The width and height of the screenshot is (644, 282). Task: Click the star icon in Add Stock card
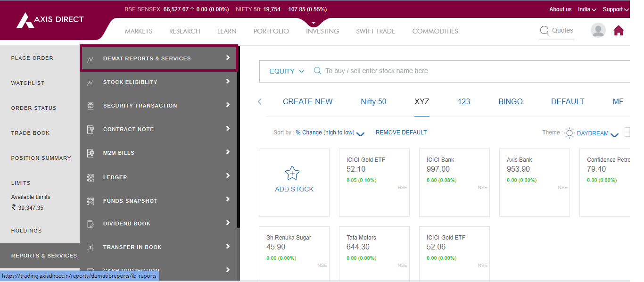[292, 173]
